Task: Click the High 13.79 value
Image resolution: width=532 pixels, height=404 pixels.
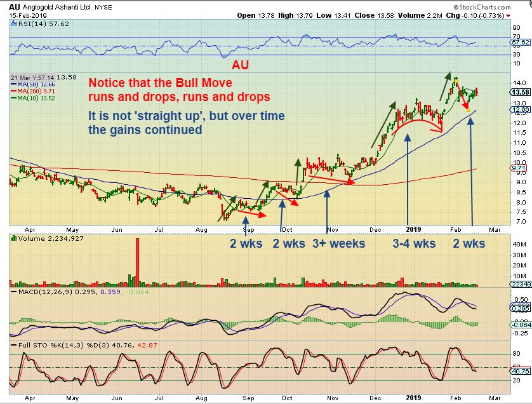Action: (295, 16)
